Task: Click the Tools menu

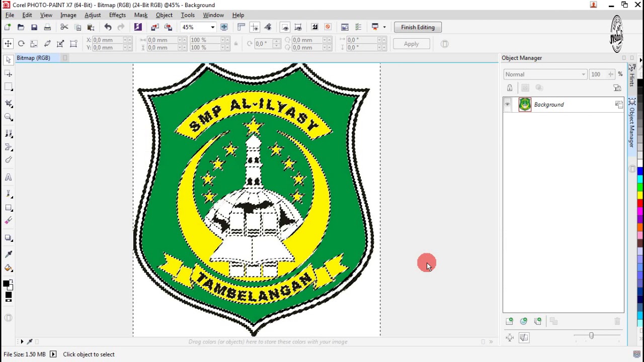Action: [x=188, y=15]
